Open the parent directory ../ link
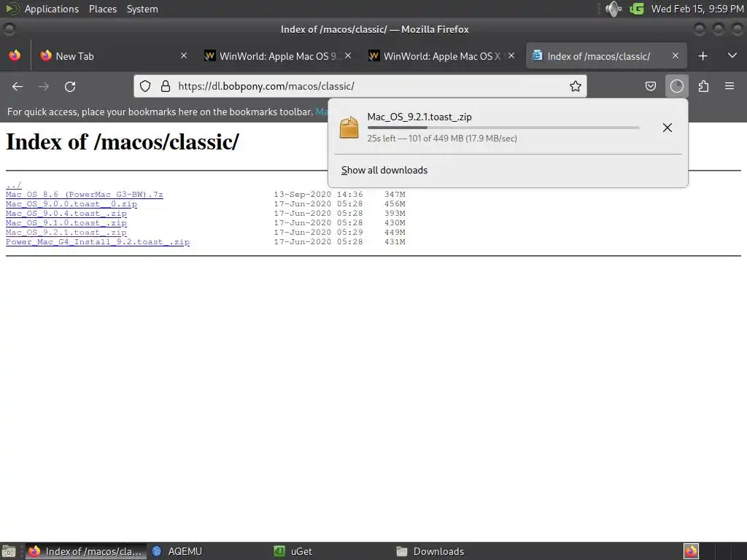The height and width of the screenshot is (560, 747). pos(13,184)
